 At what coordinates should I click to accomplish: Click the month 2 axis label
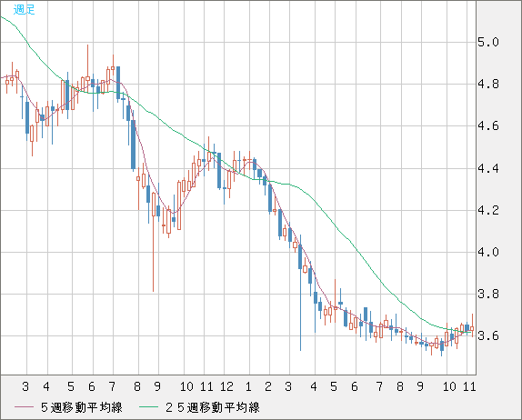click(268, 386)
